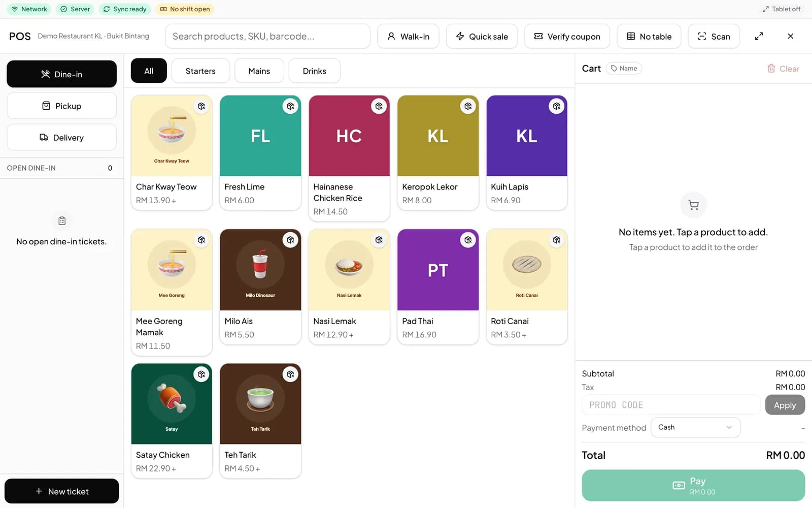Viewport: 812px width, 508px height.
Task: Open the Walk-in customer selector
Action: click(x=408, y=36)
